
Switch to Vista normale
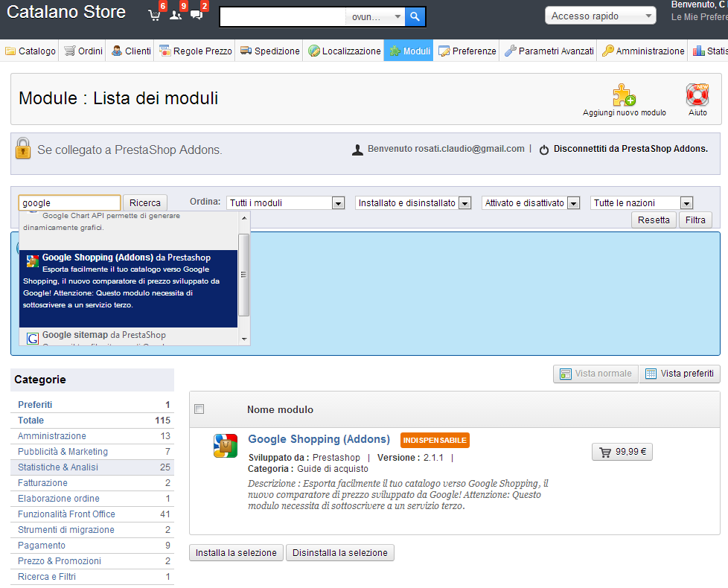point(596,374)
